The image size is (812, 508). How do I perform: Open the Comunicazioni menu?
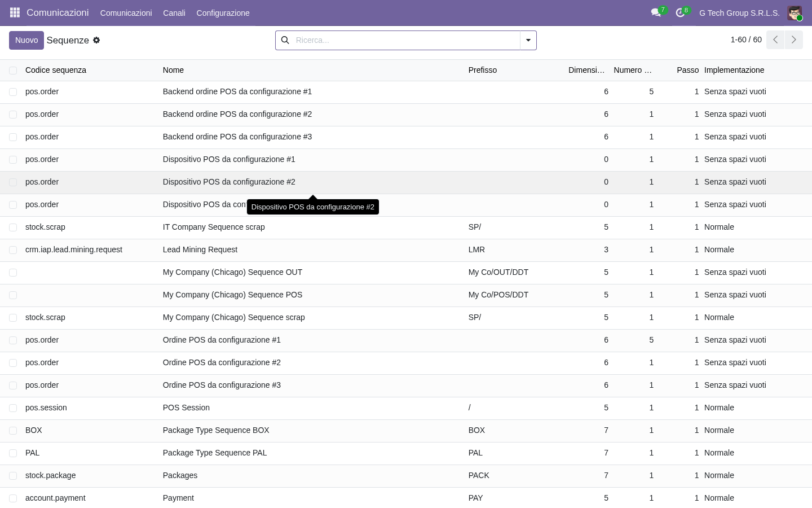click(126, 12)
